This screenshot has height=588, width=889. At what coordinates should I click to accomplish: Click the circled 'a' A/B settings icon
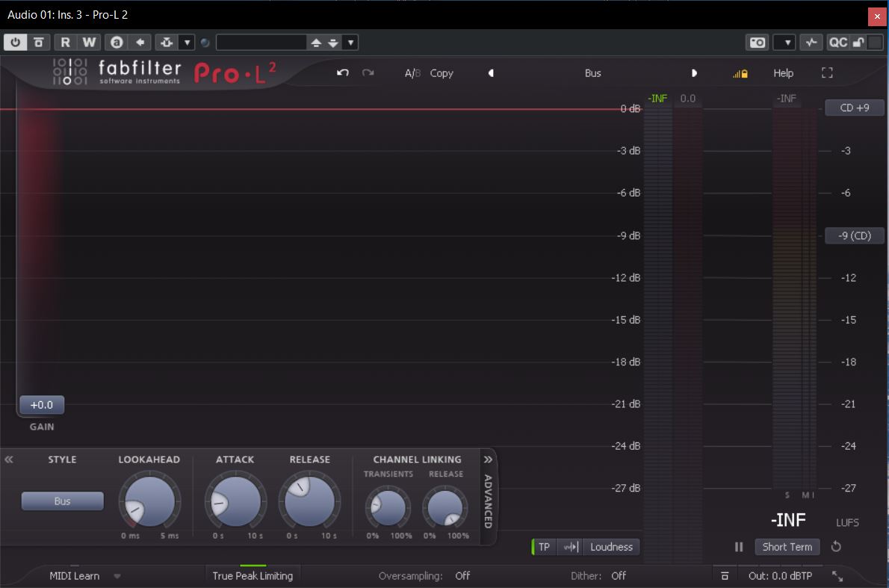[117, 42]
